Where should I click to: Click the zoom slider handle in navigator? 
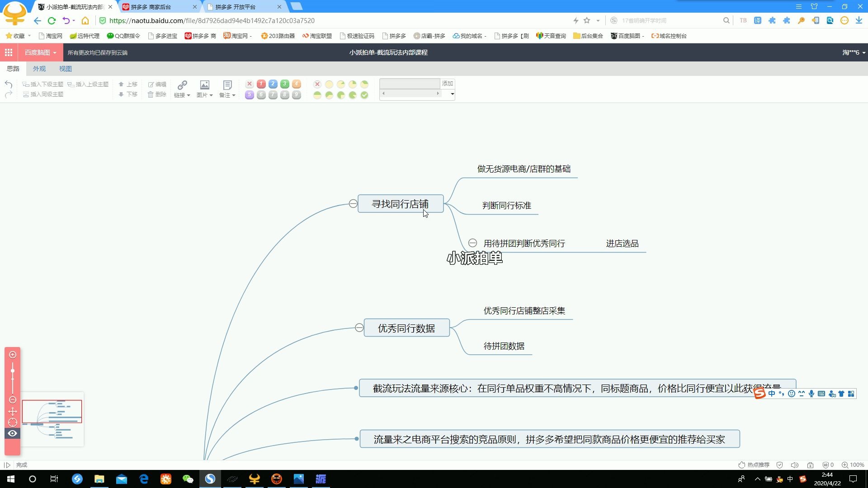click(x=13, y=371)
